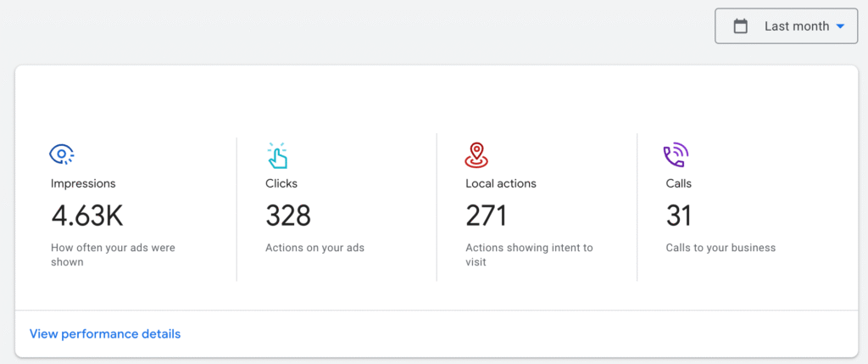
Task: Select the Clicks metric label
Action: 281,183
